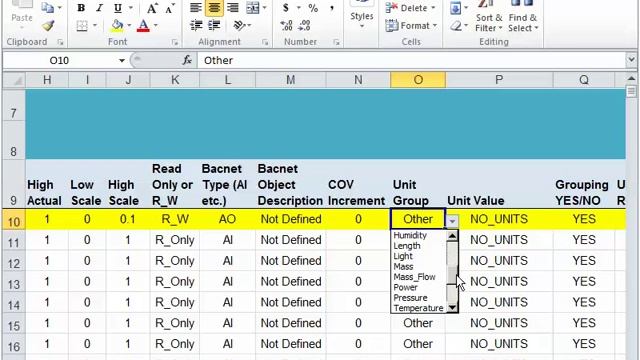Pick Mass_Flow from the list
The height and width of the screenshot is (360, 640).
414,277
